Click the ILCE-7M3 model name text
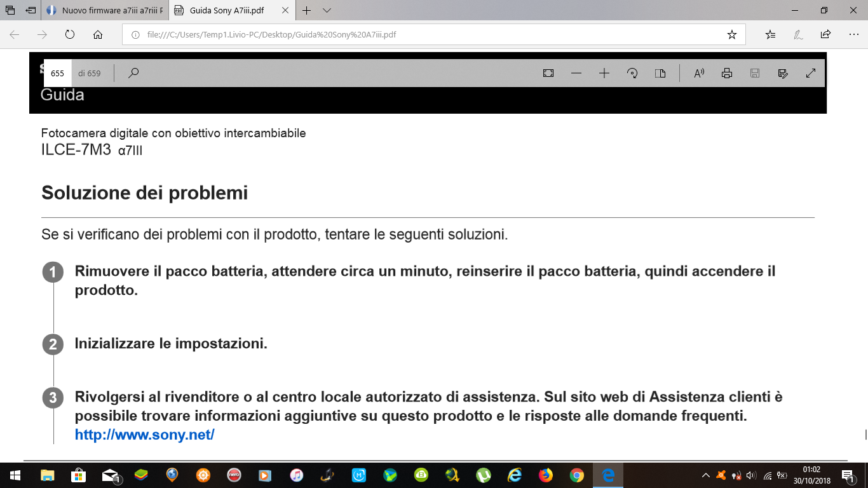 click(x=76, y=150)
